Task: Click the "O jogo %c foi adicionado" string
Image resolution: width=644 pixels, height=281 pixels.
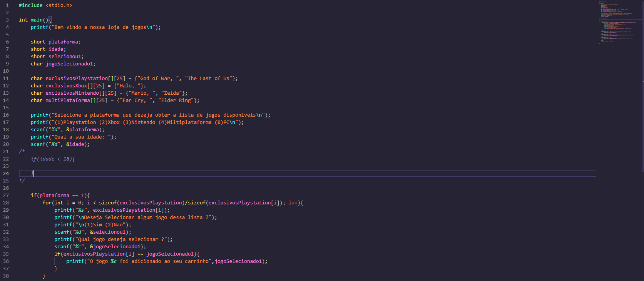Action: (x=149, y=261)
